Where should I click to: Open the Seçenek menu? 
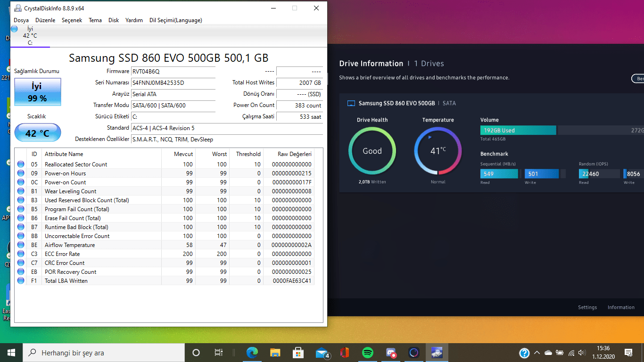click(x=72, y=20)
